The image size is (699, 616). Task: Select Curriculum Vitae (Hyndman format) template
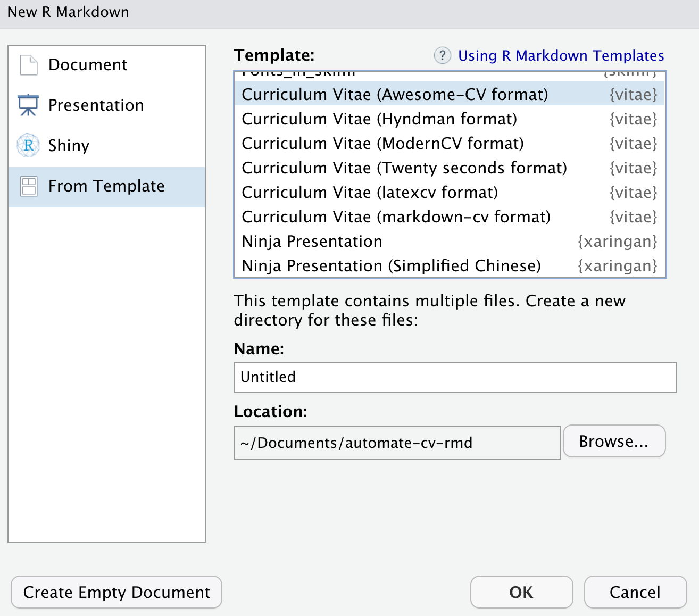[379, 119]
